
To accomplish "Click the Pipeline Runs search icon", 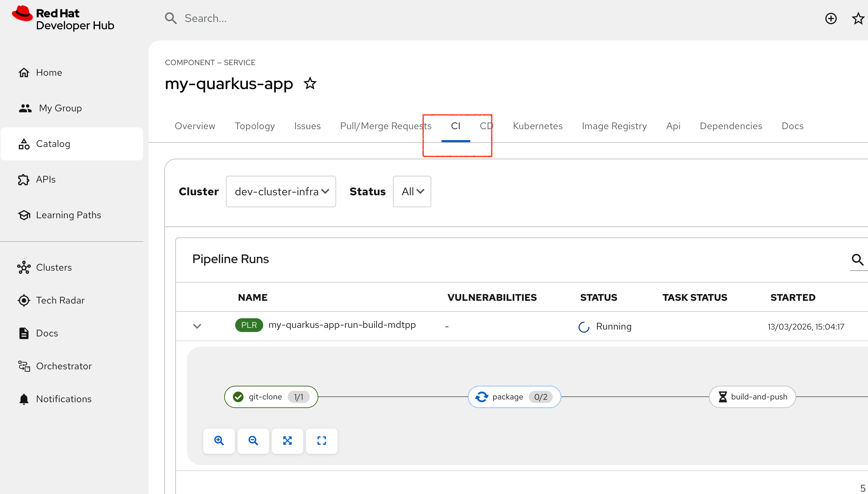I will click(857, 260).
